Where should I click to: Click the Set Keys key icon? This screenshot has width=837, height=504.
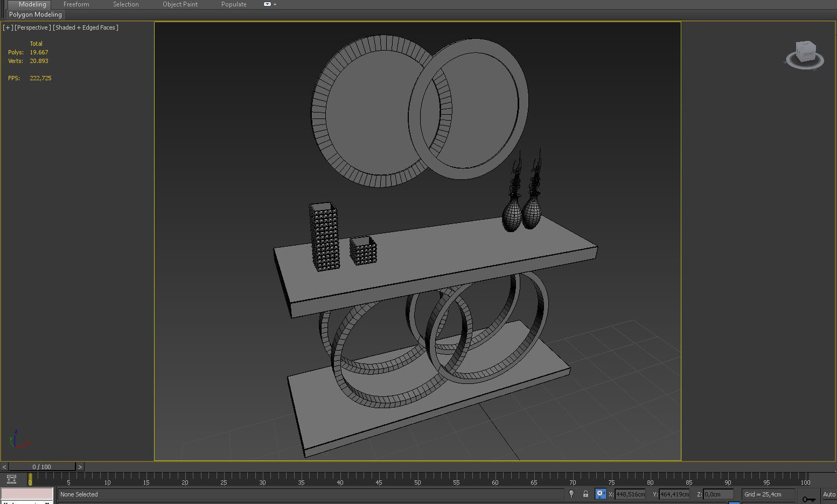(x=808, y=499)
